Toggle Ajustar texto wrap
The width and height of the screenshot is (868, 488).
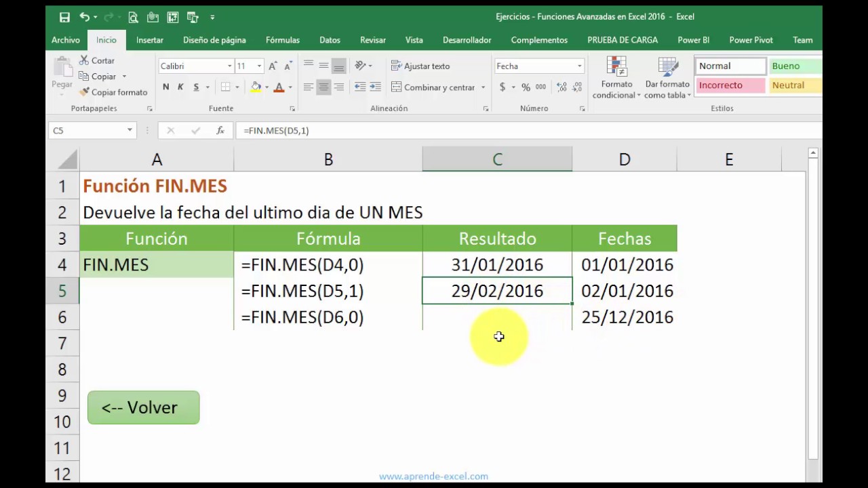[420, 66]
